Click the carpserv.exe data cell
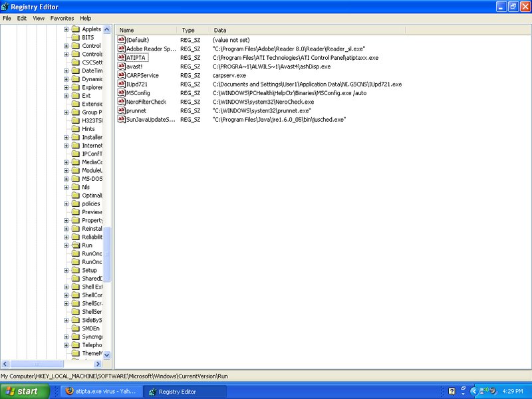Screen dimensions: 532x399 tap(229, 75)
